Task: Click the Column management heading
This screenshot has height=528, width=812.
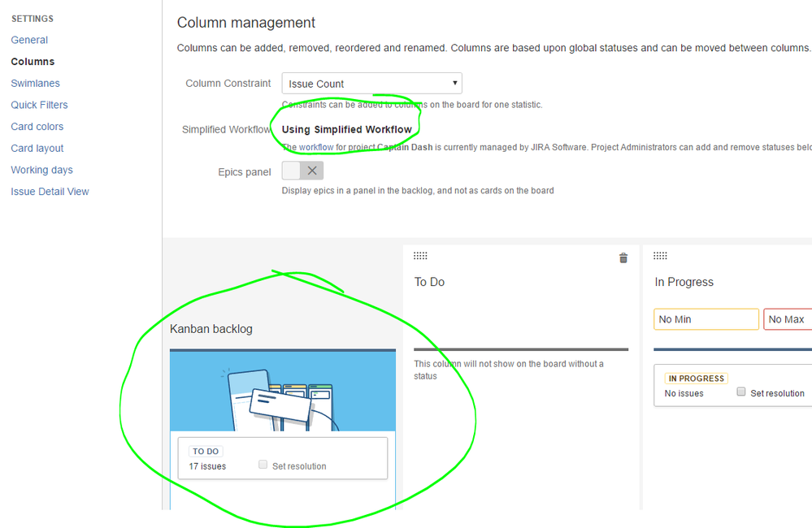Action: pyautogui.click(x=246, y=23)
